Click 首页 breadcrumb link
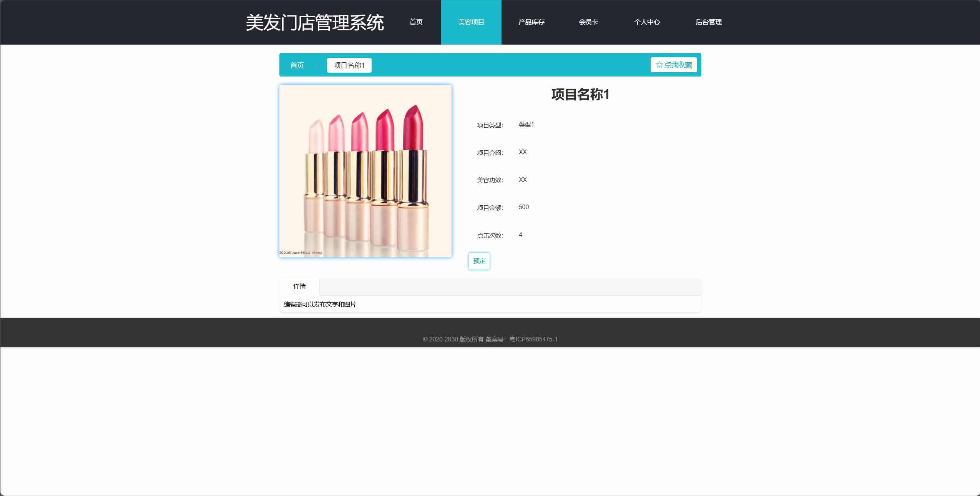Viewport: 980px width, 496px height. [297, 65]
